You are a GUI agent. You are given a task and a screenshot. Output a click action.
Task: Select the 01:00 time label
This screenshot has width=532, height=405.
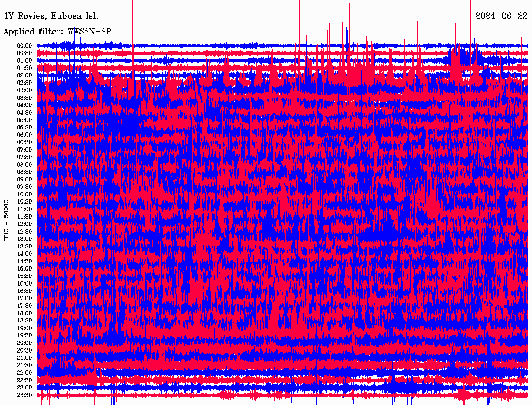(x=24, y=60)
